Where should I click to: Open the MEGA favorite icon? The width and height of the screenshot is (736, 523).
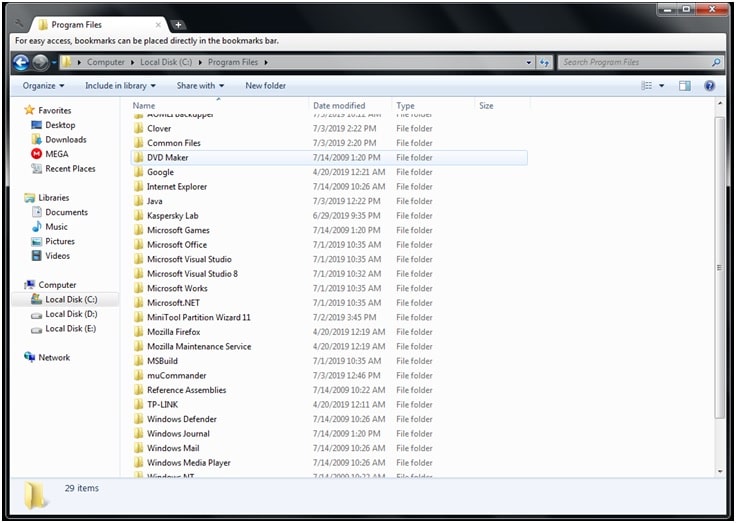coord(36,154)
